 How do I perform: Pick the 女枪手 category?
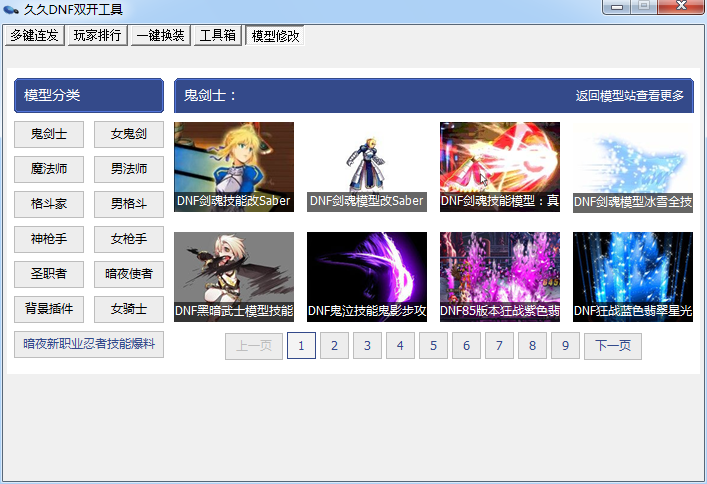tap(129, 239)
